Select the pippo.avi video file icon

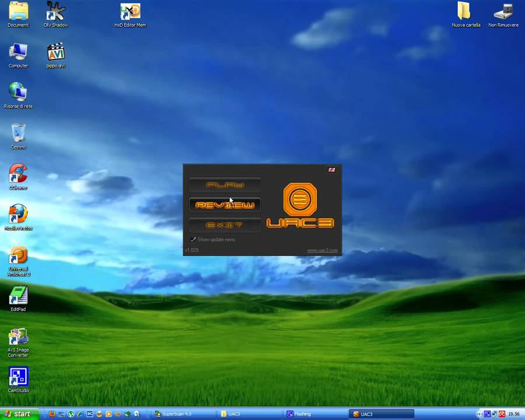[x=55, y=55]
